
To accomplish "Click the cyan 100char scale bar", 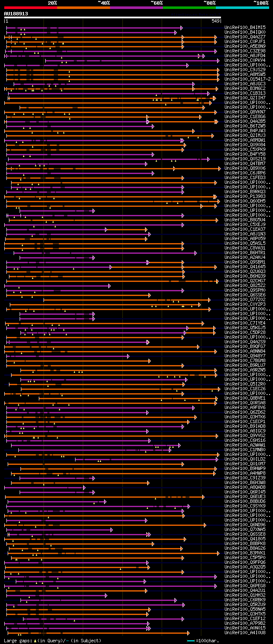I will [x=191, y=641].
